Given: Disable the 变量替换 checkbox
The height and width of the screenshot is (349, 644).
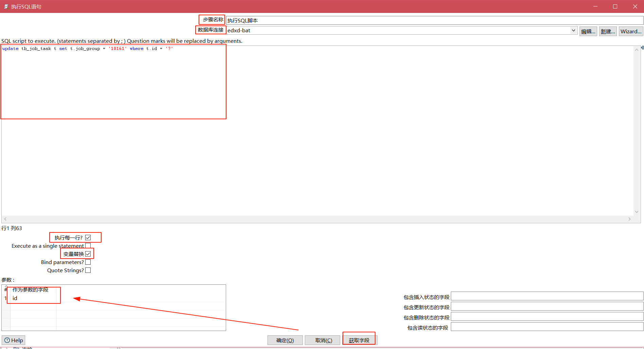Looking at the screenshot, I should click(88, 254).
